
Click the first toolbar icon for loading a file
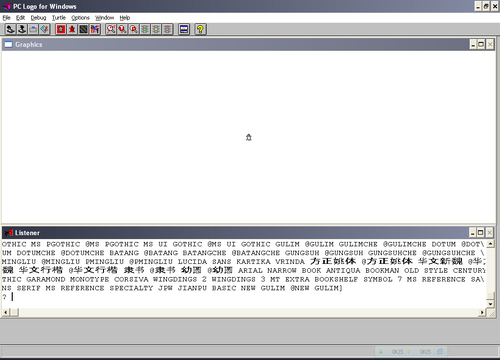click(x=11, y=29)
